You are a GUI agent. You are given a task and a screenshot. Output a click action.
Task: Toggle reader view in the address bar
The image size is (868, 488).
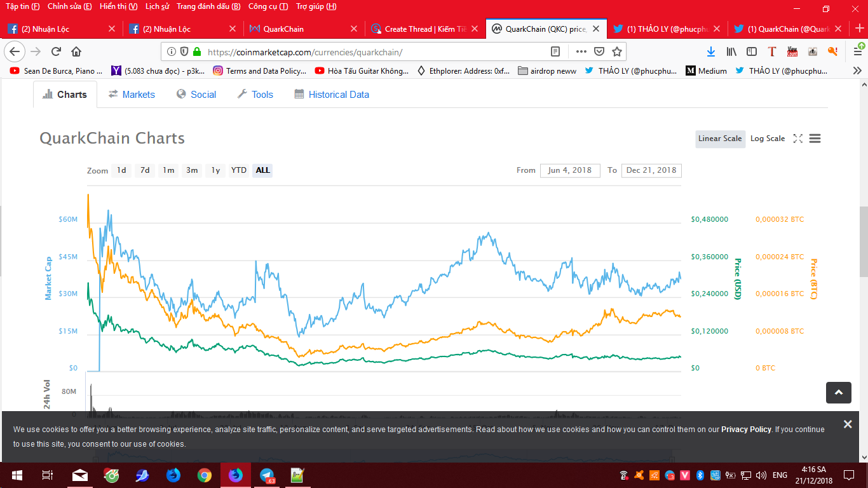555,51
